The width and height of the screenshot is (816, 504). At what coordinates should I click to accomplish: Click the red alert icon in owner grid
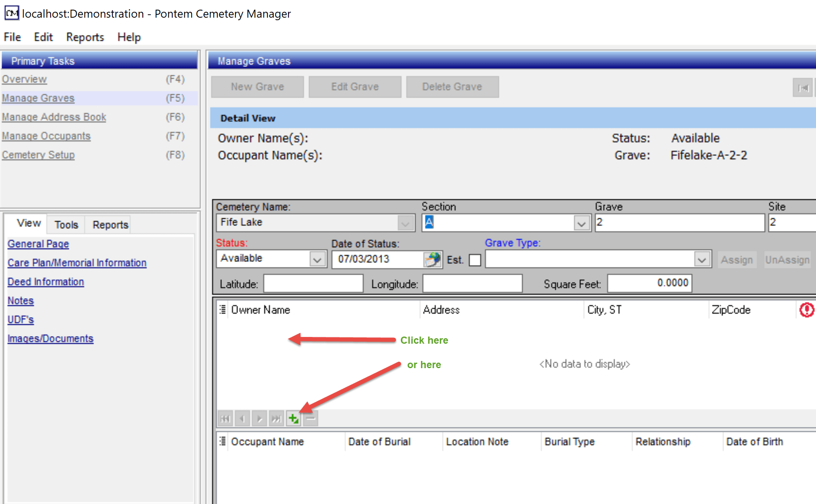(806, 310)
